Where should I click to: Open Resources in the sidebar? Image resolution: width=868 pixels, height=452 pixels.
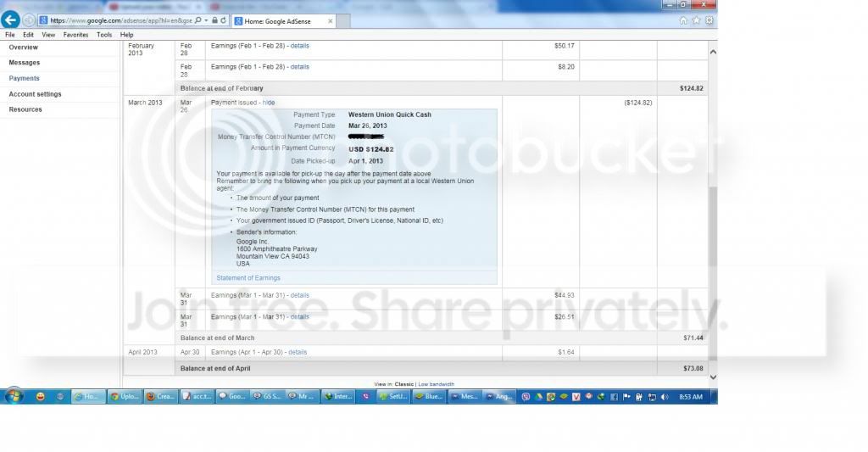[25, 109]
